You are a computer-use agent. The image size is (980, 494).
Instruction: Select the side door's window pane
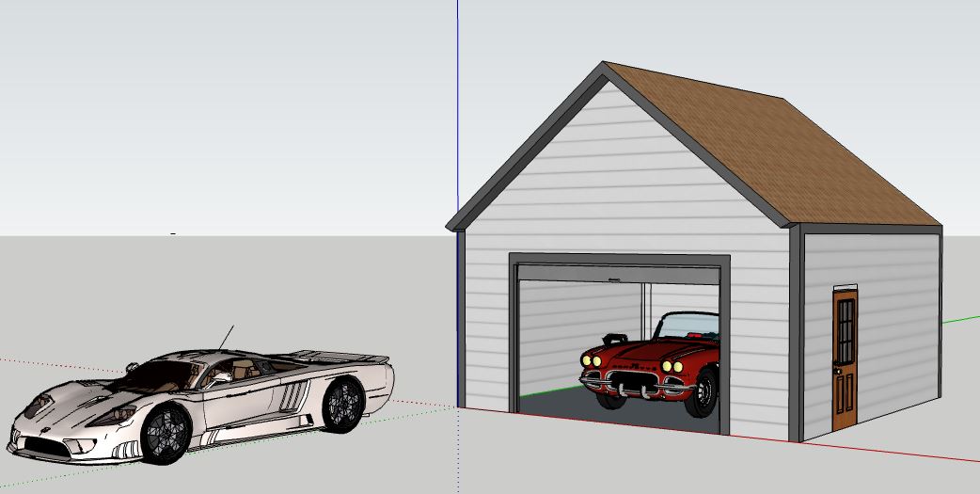click(x=846, y=330)
